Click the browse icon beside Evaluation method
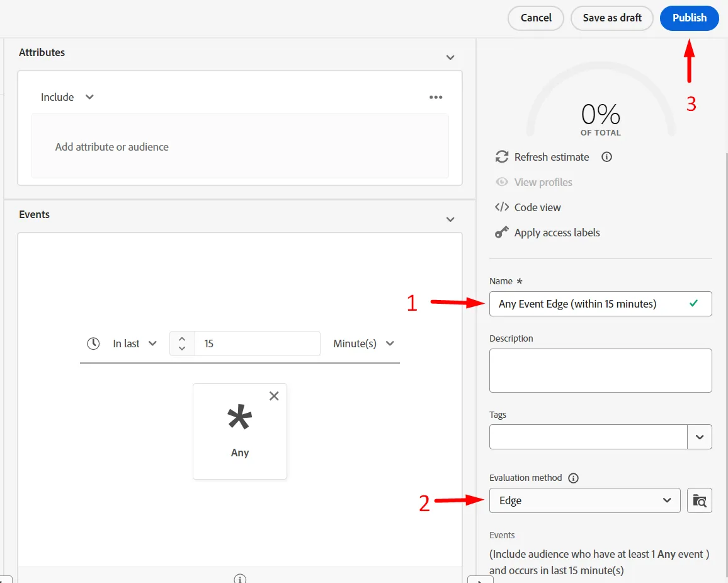 tap(699, 500)
